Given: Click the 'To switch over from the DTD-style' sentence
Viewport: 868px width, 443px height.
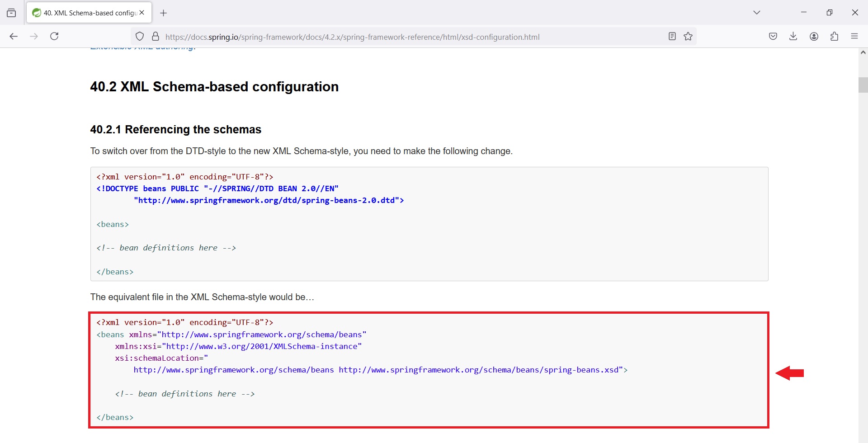Looking at the screenshot, I should pos(301,151).
